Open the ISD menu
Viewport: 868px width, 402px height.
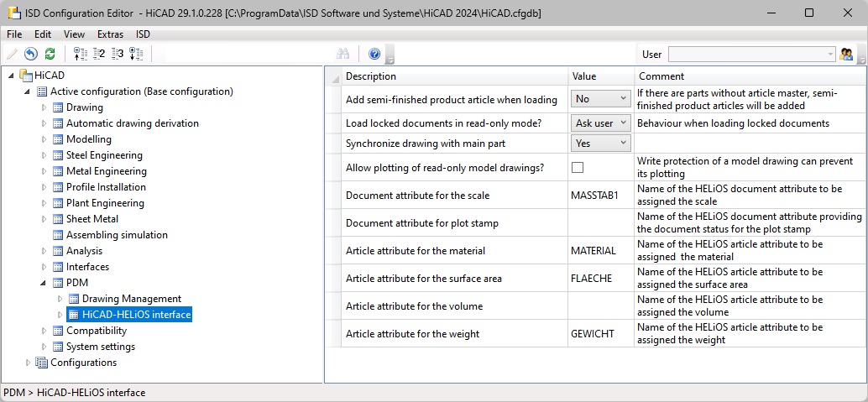click(143, 34)
